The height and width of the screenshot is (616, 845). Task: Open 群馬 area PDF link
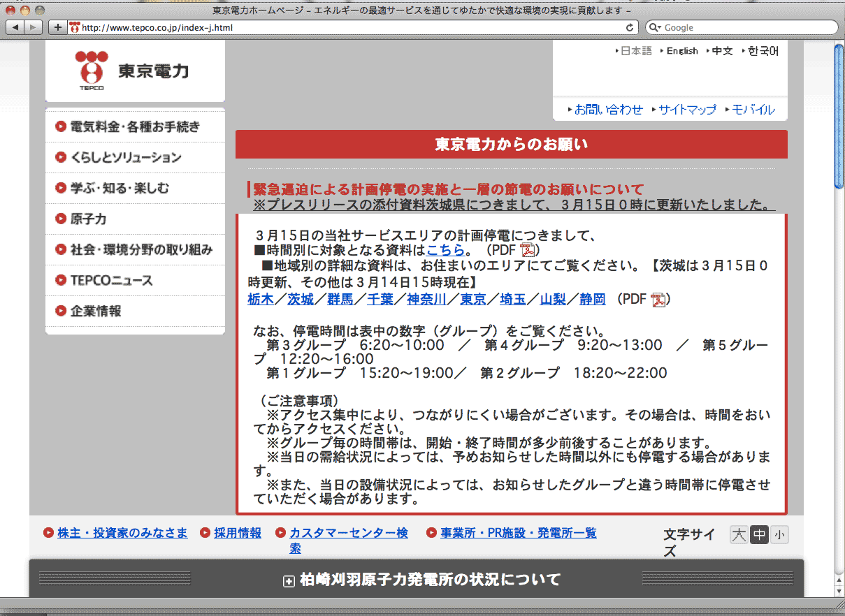click(340, 299)
